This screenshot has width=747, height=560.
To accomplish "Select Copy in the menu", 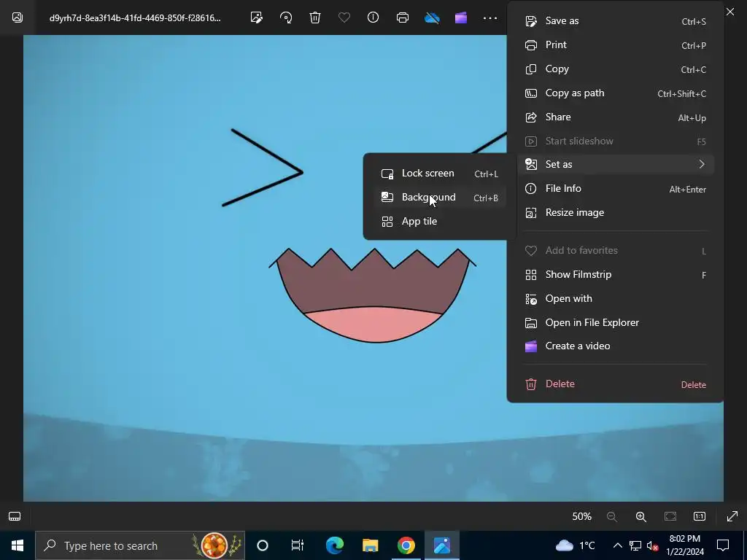I will (616, 69).
